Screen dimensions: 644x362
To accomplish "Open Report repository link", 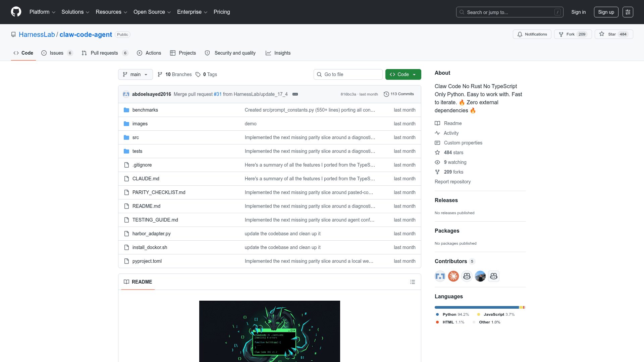I will tap(452, 182).
